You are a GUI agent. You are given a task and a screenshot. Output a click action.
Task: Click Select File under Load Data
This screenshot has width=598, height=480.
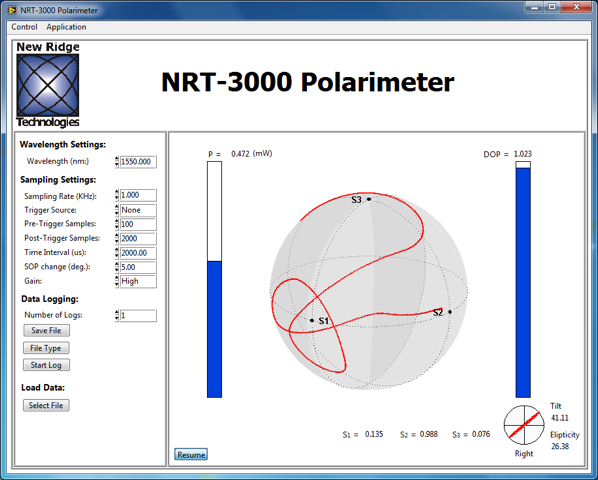click(x=46, y=405)
